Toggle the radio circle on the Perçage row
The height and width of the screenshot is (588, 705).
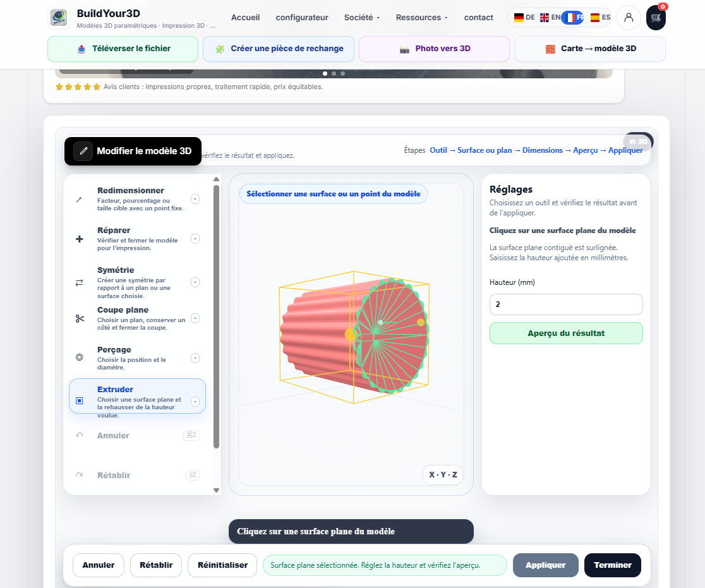click(195, 358)
